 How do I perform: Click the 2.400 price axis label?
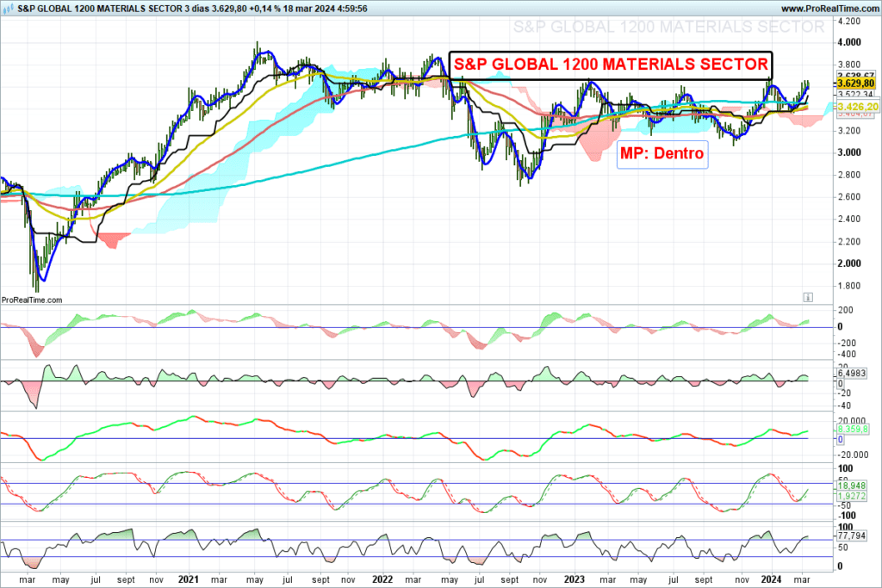[848, 219]
